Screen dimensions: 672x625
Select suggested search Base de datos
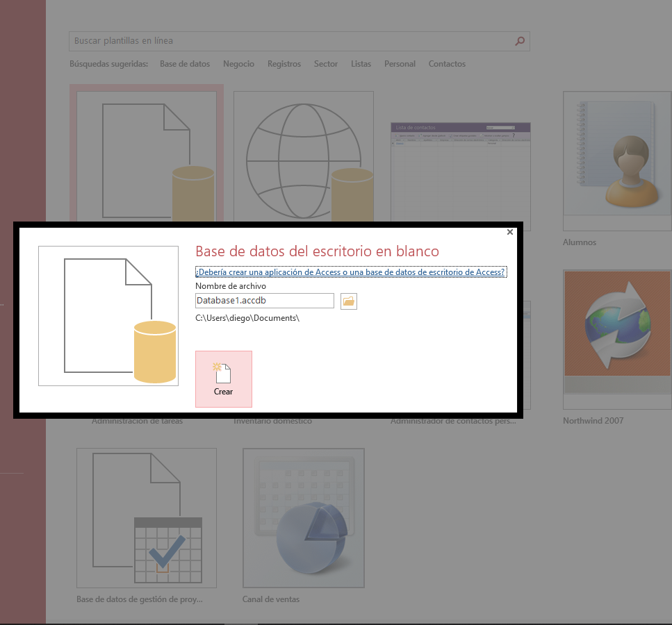coord(185,64)
